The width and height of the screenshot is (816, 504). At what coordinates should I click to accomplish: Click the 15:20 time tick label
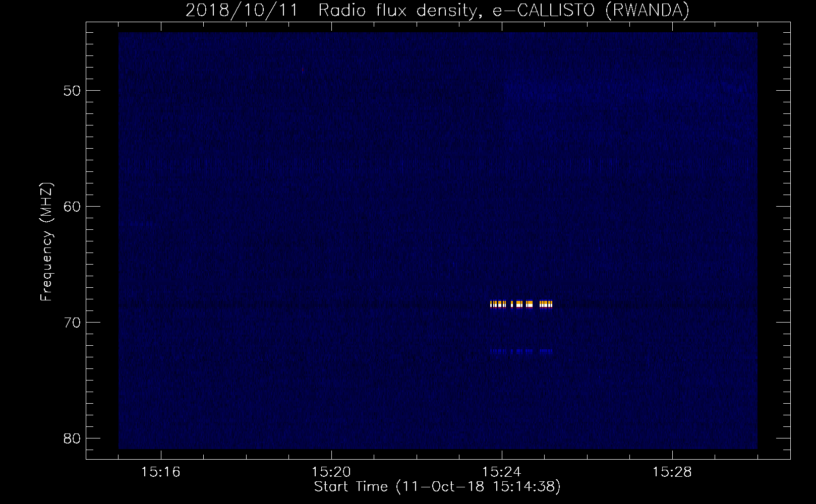[x=331, y=472]
